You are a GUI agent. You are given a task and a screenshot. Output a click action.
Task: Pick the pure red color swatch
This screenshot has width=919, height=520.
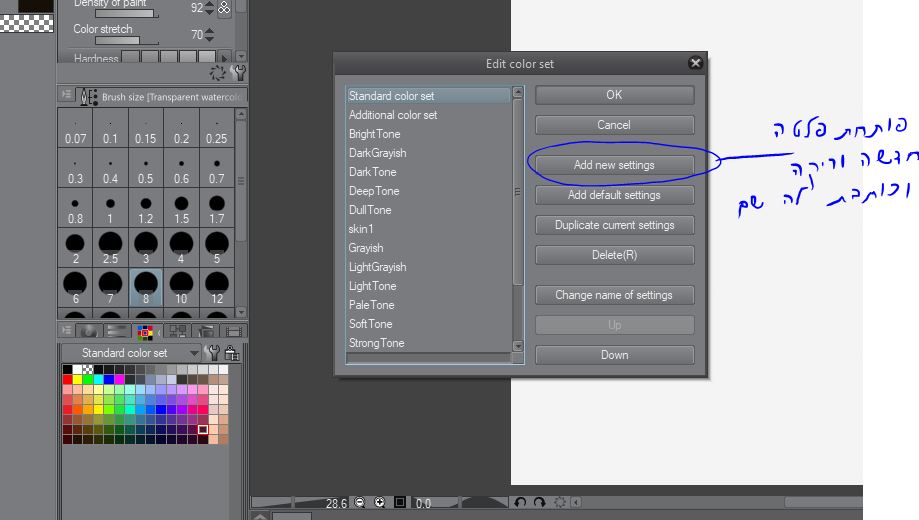[67, 379]
